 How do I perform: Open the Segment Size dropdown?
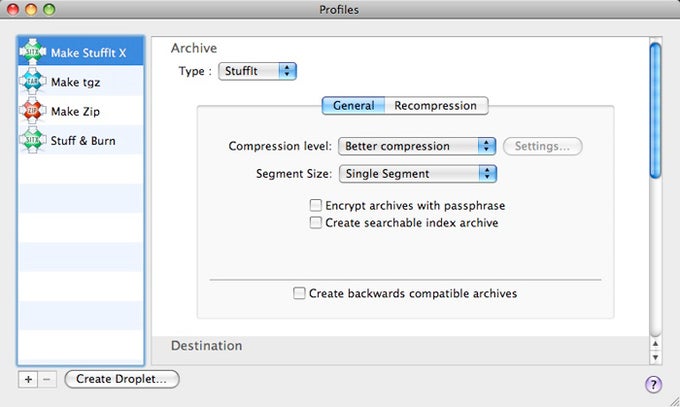pyautogui.click(x=418, y=174)
